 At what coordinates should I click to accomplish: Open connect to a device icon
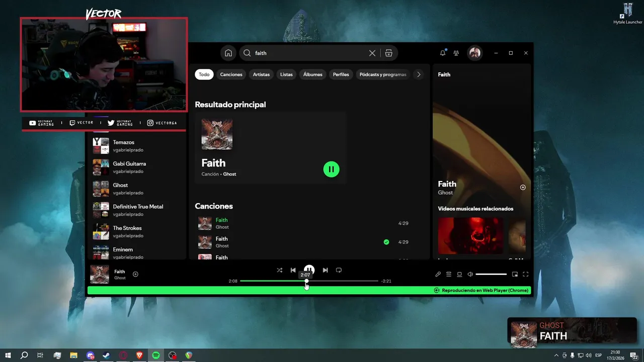click(x=459, y=274)
